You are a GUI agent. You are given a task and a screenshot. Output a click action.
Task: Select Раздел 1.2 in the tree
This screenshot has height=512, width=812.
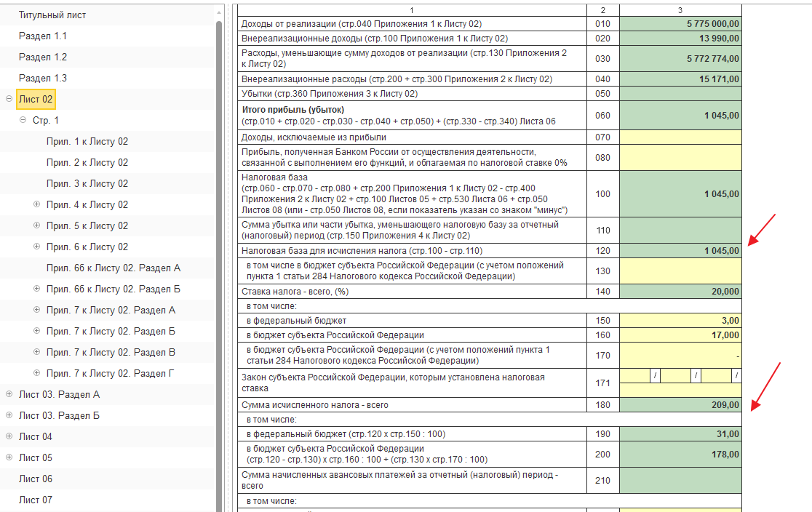pos(43,57)
